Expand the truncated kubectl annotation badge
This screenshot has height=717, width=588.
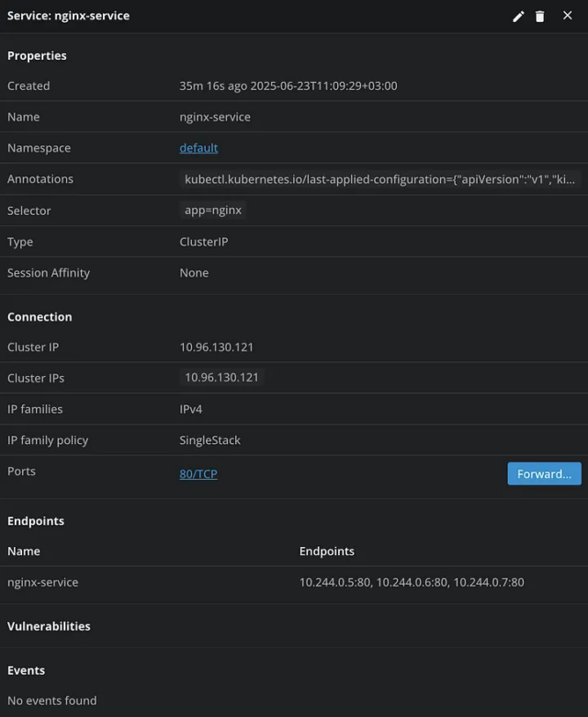pyautogui.click(x=380, y=179)
